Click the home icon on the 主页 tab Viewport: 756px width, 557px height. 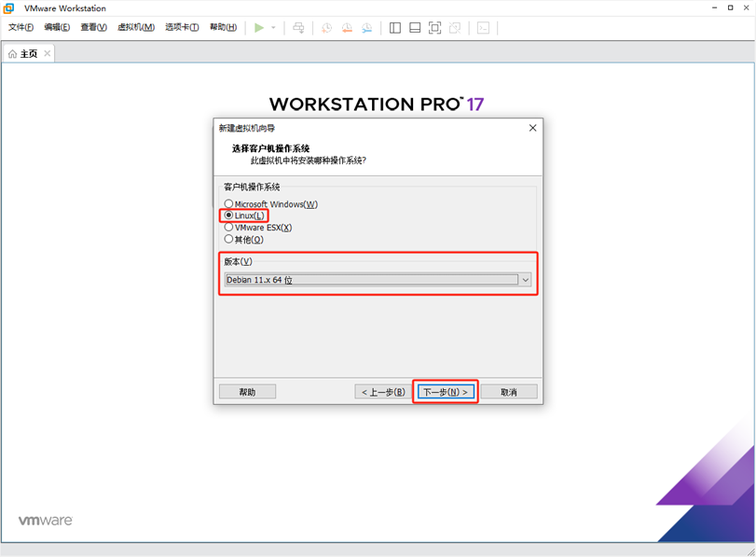pyautogui.click(x=12, y=53)
